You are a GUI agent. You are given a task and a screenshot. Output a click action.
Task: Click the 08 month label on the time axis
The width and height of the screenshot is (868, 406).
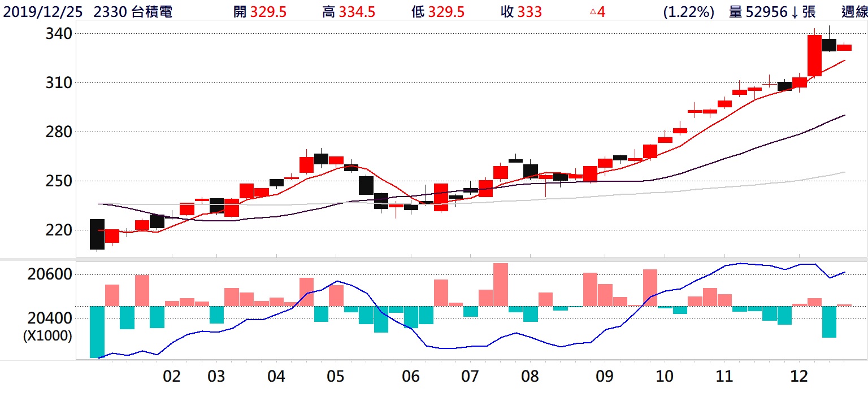[530, 377]
